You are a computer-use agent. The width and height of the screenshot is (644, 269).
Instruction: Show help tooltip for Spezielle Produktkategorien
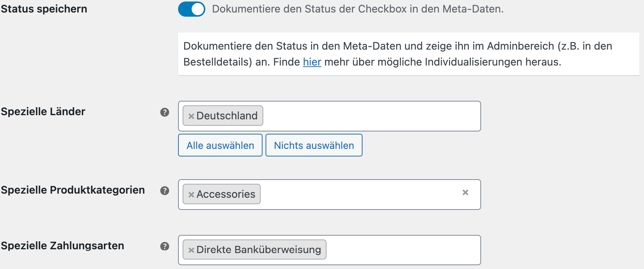point(164,191)
